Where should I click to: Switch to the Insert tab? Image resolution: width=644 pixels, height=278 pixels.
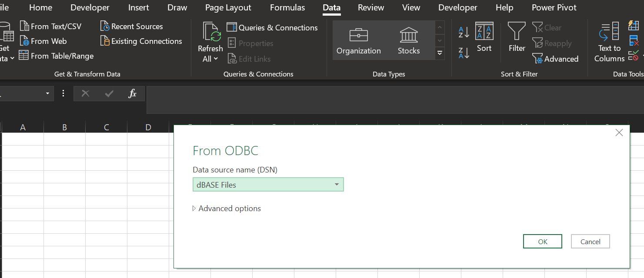pos(139,8)
